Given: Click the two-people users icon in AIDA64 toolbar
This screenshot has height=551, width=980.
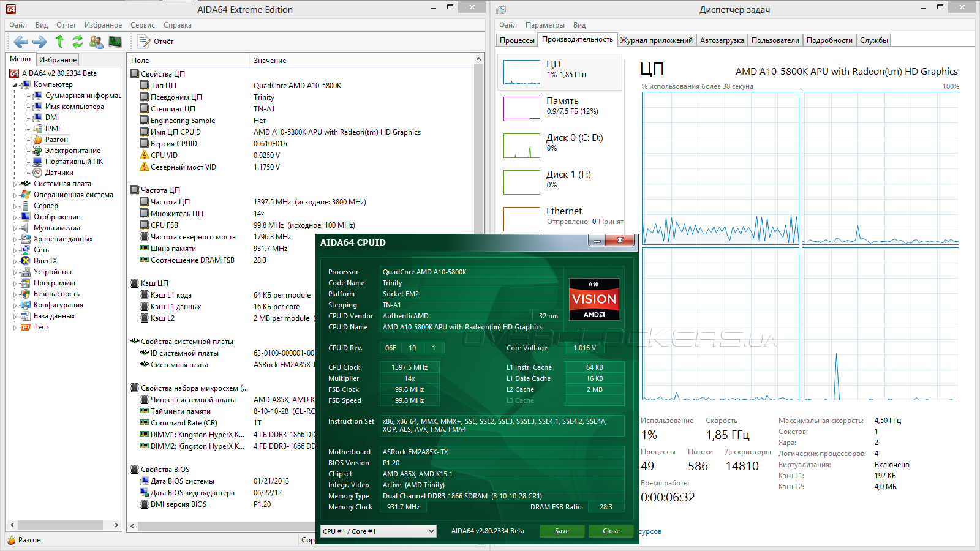Looking at the screenshot, I should (96, 42).
